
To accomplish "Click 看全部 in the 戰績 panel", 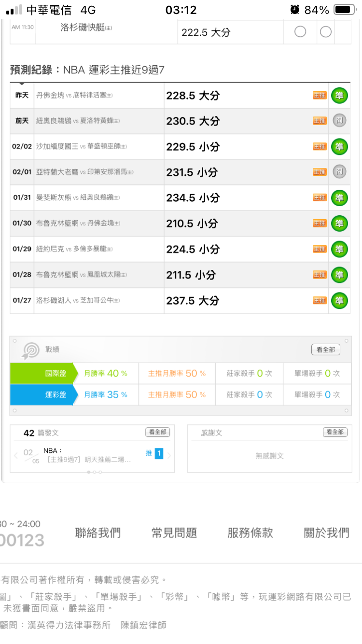I will [x=325, y=350].
